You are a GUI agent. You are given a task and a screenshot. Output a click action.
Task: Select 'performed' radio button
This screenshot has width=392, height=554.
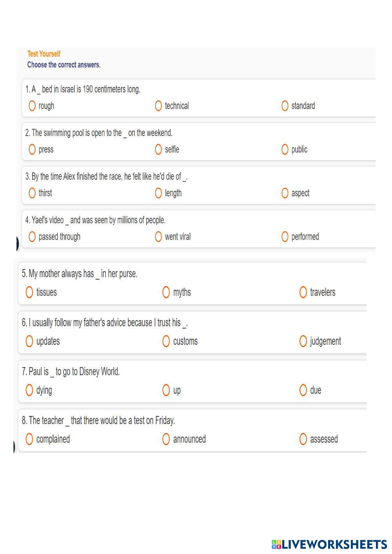[x=285, y=237]
